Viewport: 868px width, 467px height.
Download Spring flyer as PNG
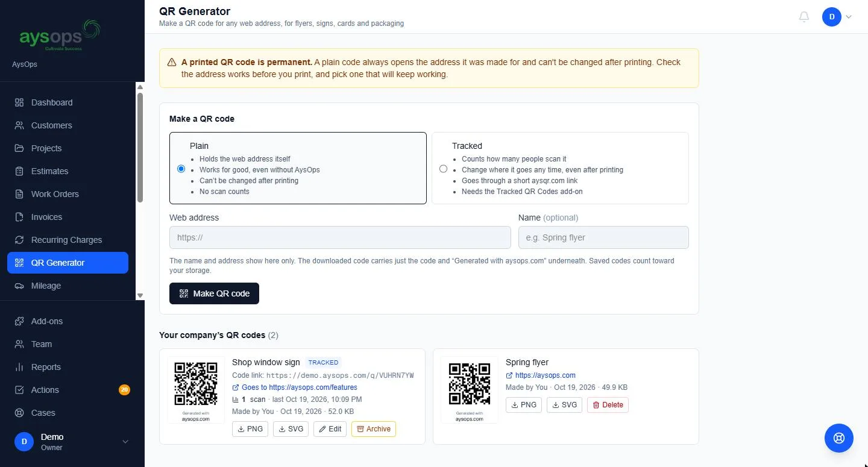[x=524, y=405]
